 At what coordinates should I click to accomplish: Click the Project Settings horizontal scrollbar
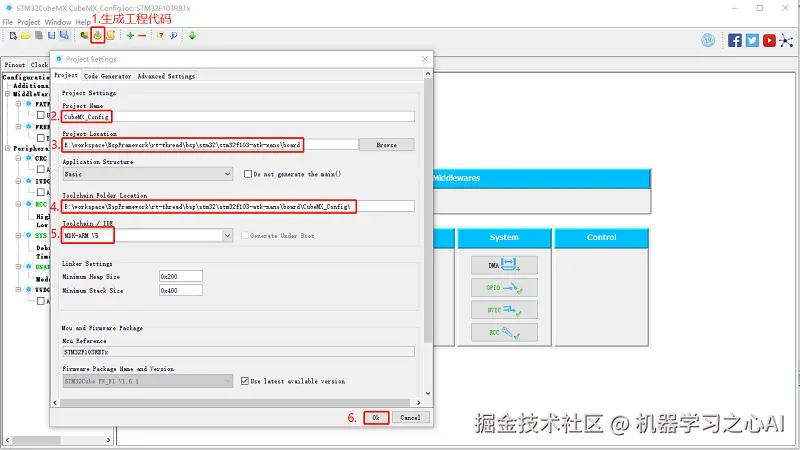click(235, 403)
